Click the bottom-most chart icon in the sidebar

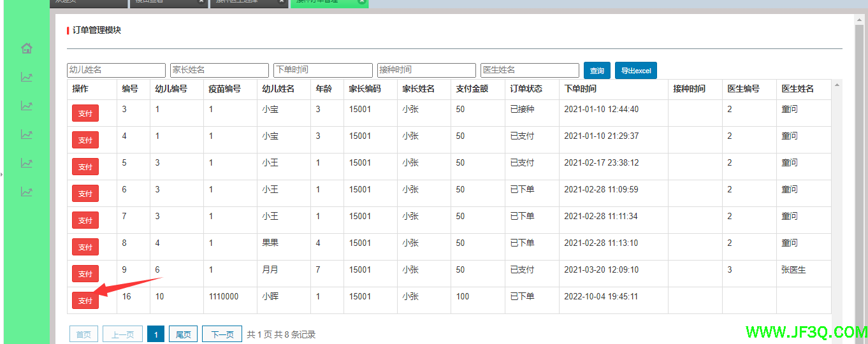point(26,191)
